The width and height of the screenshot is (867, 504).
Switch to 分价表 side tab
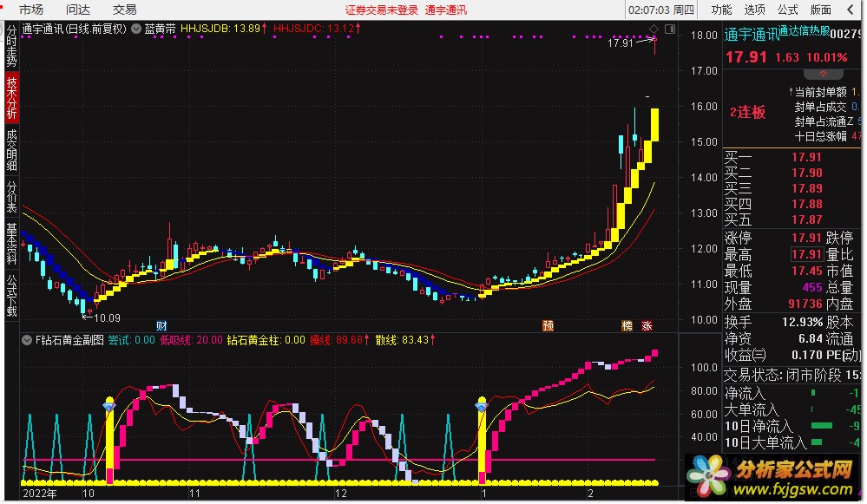pyautogui.click(x=11, y=197)
